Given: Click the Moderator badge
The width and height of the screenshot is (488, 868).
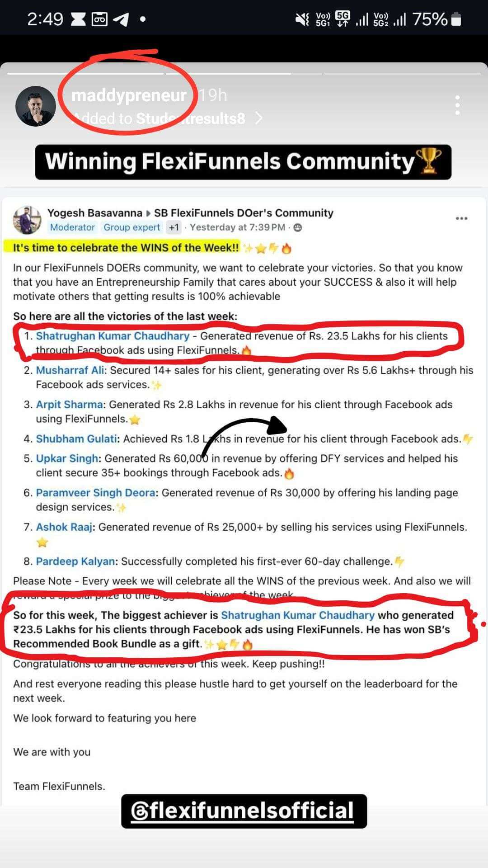Looking at the screenshot, I should tap(72, 227).
